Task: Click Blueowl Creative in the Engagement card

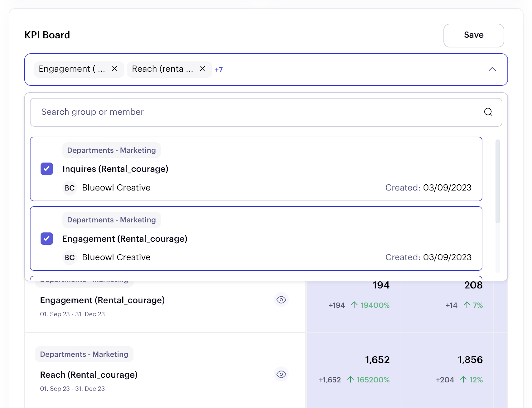Action: coord(116,257)
